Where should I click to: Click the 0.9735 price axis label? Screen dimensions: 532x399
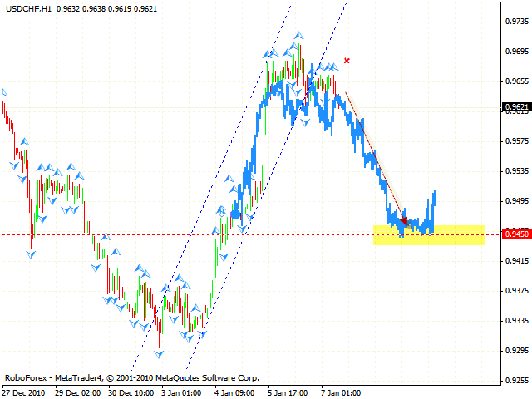pos(517,22)
